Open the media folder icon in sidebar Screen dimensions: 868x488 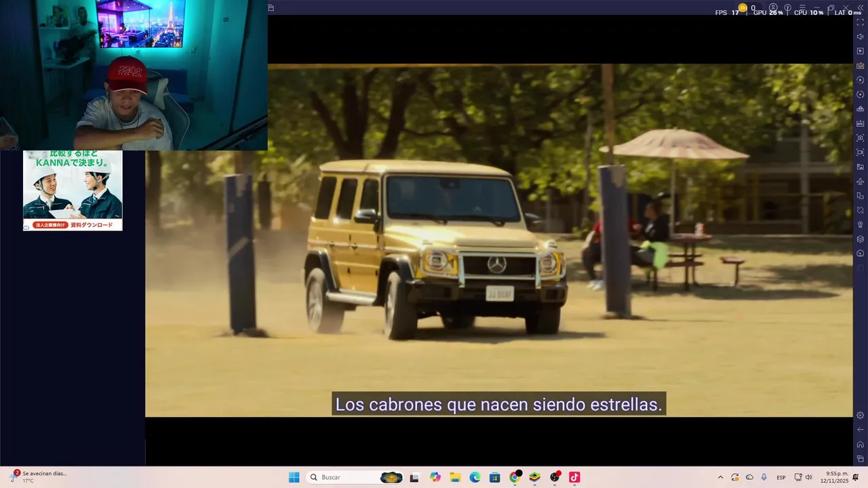click(860, 167)
